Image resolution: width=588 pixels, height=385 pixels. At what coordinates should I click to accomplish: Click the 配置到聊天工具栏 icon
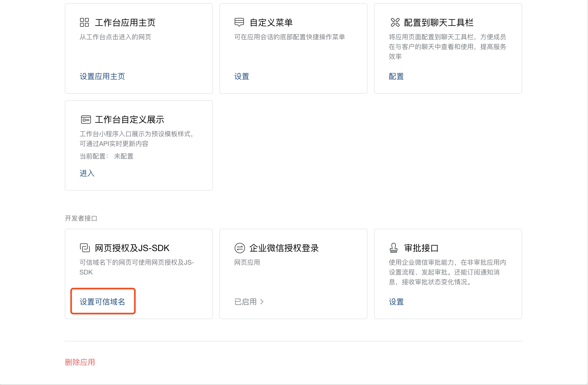pos(395,22)
